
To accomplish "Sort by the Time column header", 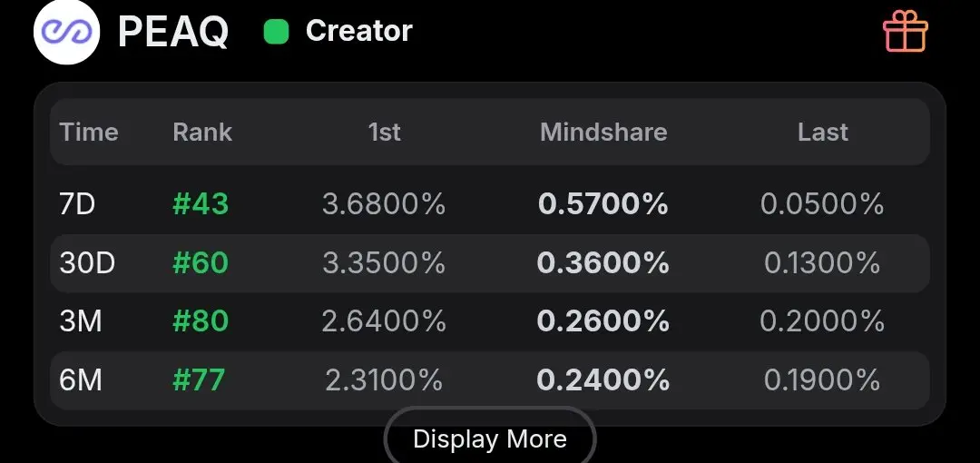I will coord(89,132).
